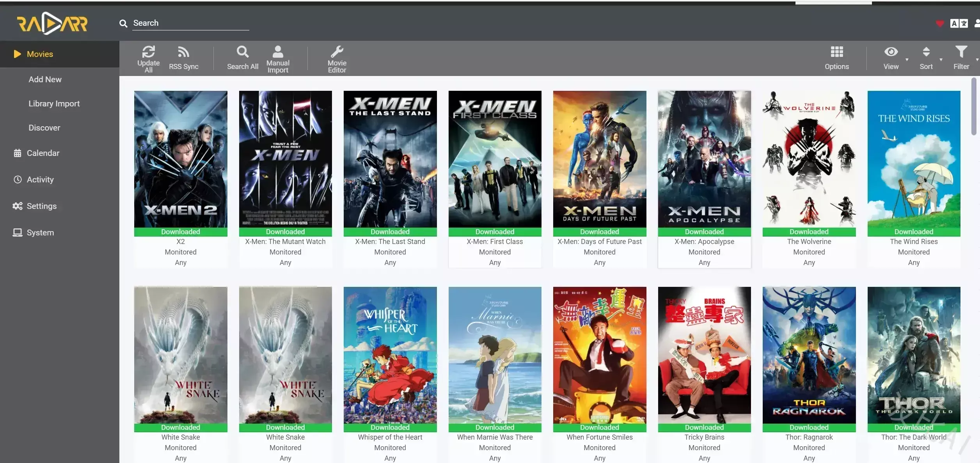Open The Wind Rises poster

pyautogui.click(x=914, y=159)
